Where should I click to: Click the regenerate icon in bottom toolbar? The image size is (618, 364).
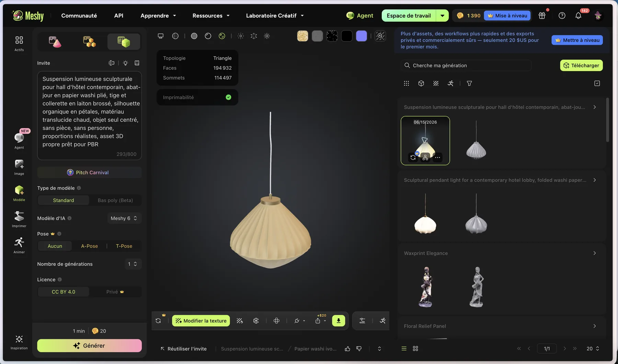158,321
